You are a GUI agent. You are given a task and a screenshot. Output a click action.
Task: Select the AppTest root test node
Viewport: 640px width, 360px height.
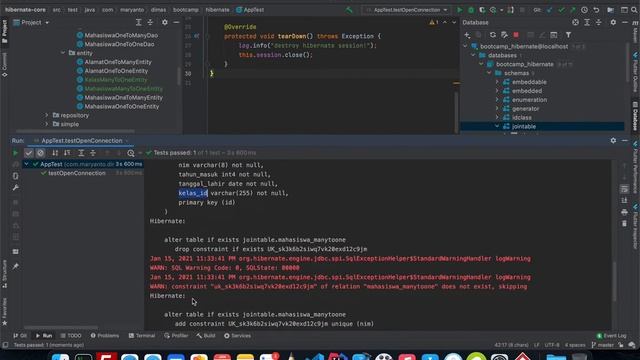[83, 164]
